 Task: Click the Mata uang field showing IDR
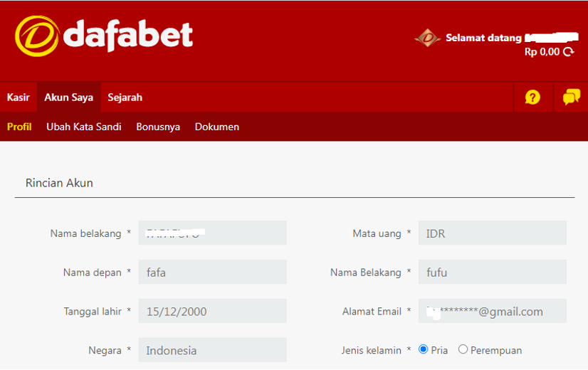tap(493, 233)
